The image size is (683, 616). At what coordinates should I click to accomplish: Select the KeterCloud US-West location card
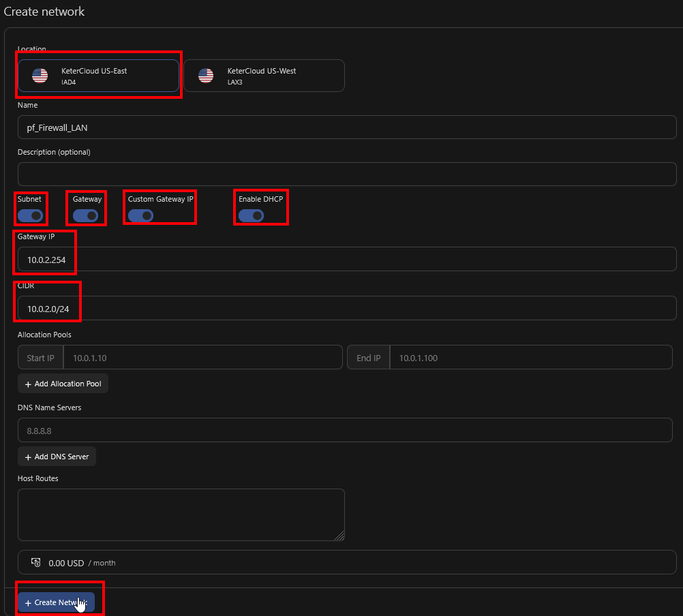coord(264,75)
